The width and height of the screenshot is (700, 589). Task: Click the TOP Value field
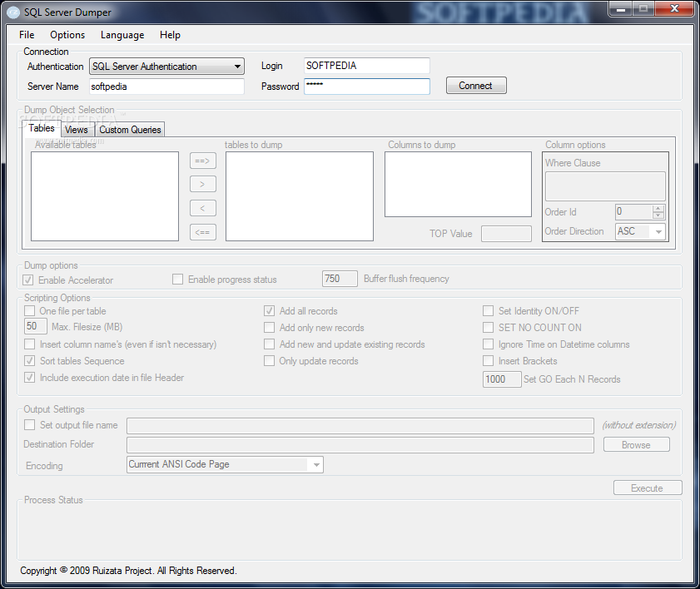coord(506,234)
